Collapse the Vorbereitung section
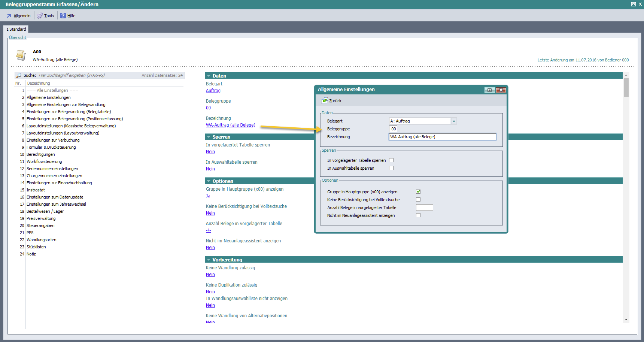 pyautogui.click(x=209, y=260)
